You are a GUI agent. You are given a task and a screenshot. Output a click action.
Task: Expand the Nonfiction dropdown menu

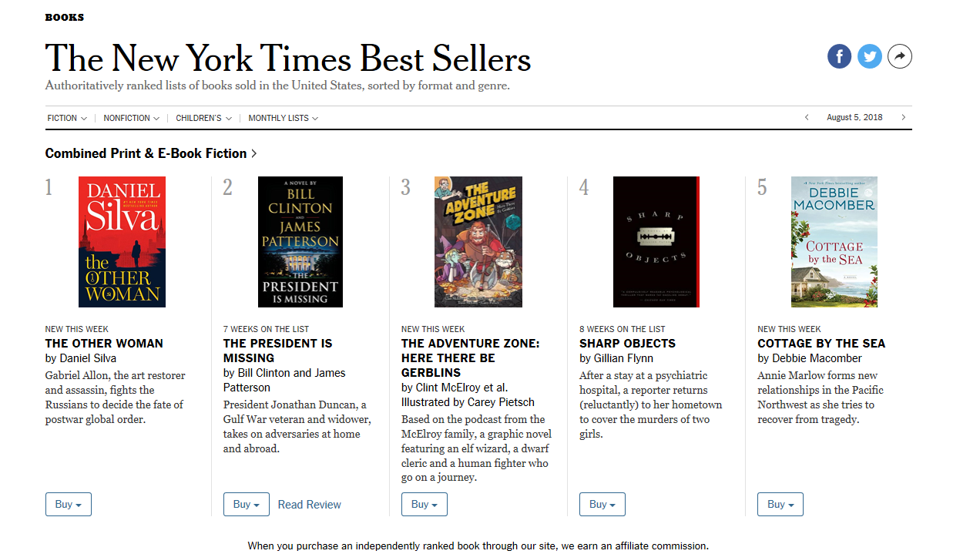tap(131, 119)
